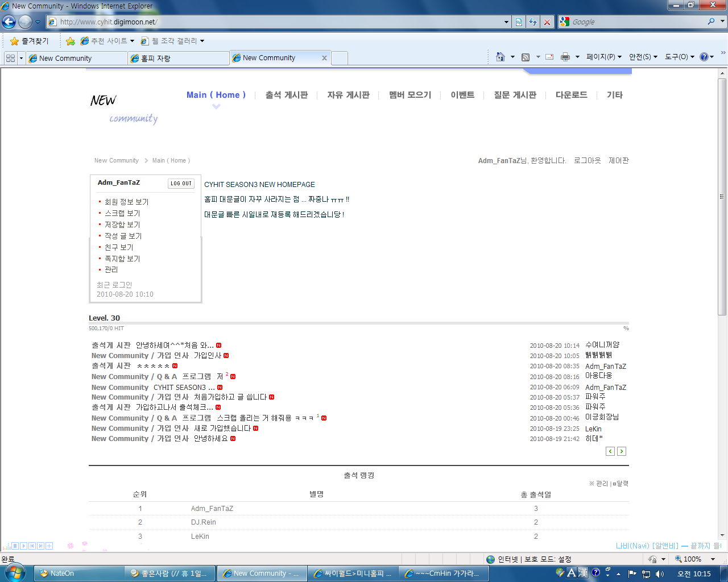Open the 자유 게시판 navigation menu item
This screenshot has height=582, width=728.
coord(348,95)
